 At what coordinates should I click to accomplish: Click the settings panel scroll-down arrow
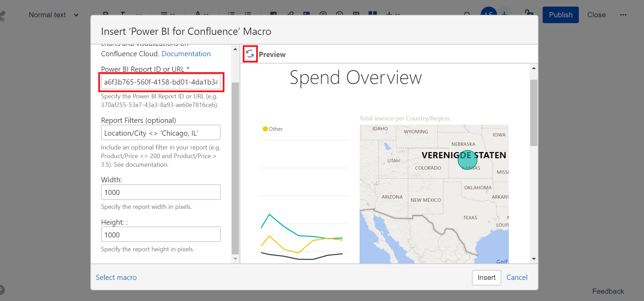point(235,259)
